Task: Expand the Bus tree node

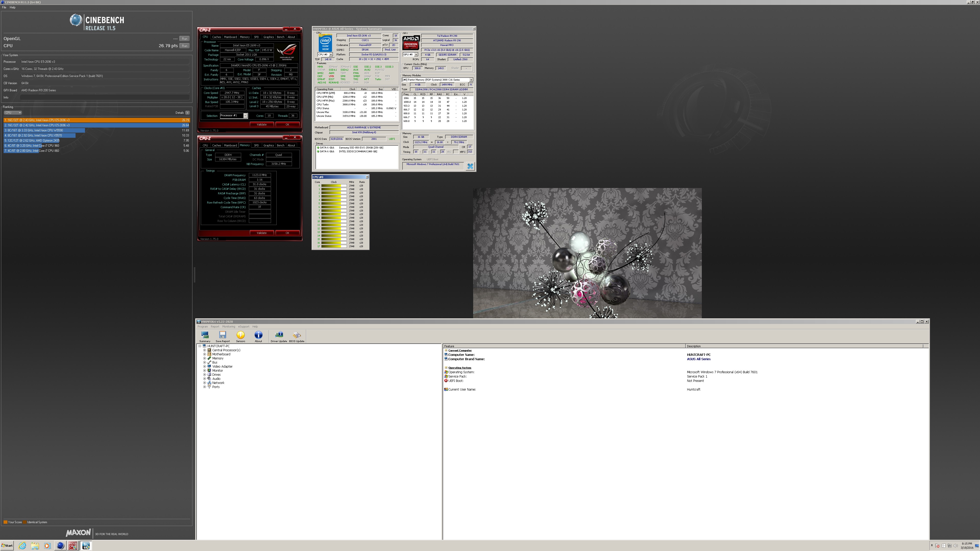Action: 205,362
